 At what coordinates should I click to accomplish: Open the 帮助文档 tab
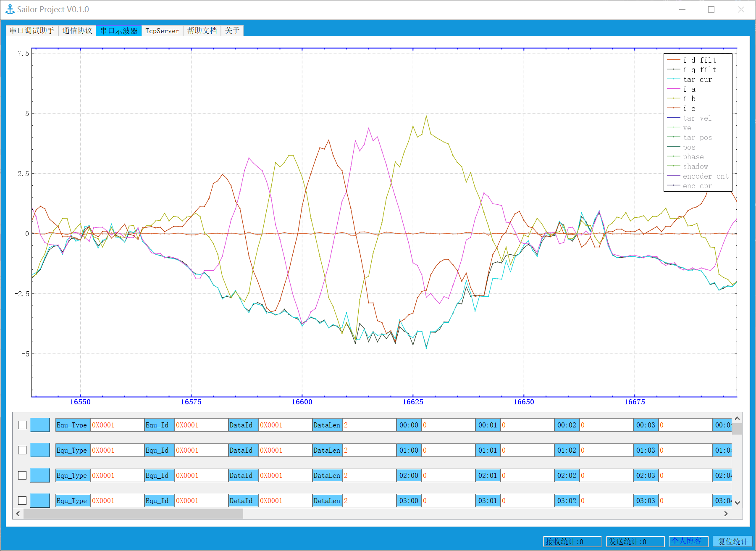click(x=202, y=31)
